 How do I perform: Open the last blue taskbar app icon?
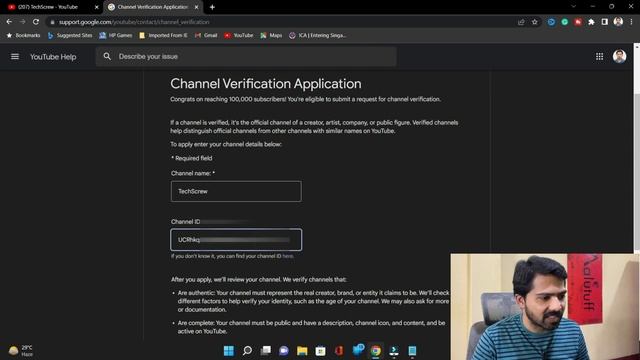[412, 351]
